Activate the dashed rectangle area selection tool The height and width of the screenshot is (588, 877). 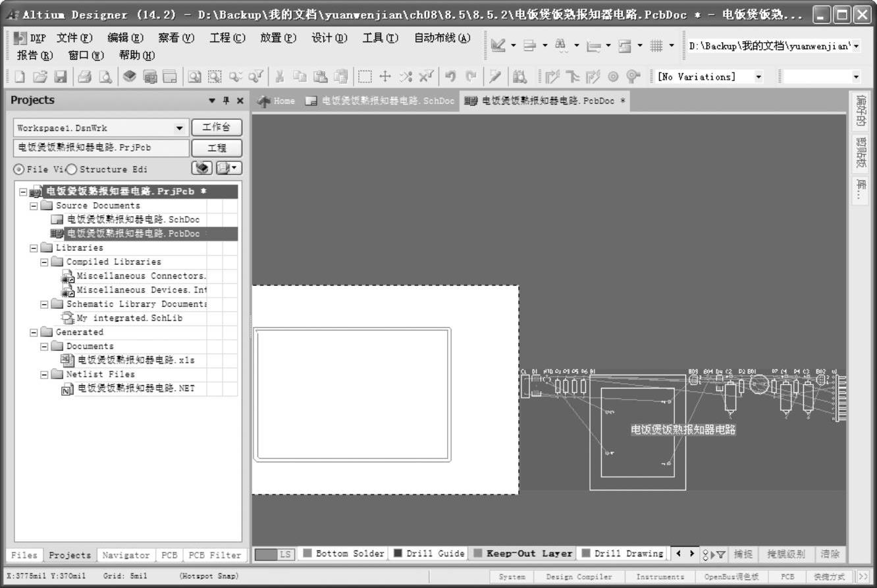click(x=365, y=77)
